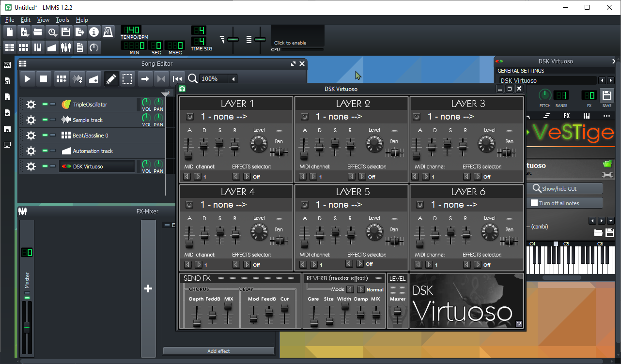
Task: Open the View menu
Action: pos(43,20)
